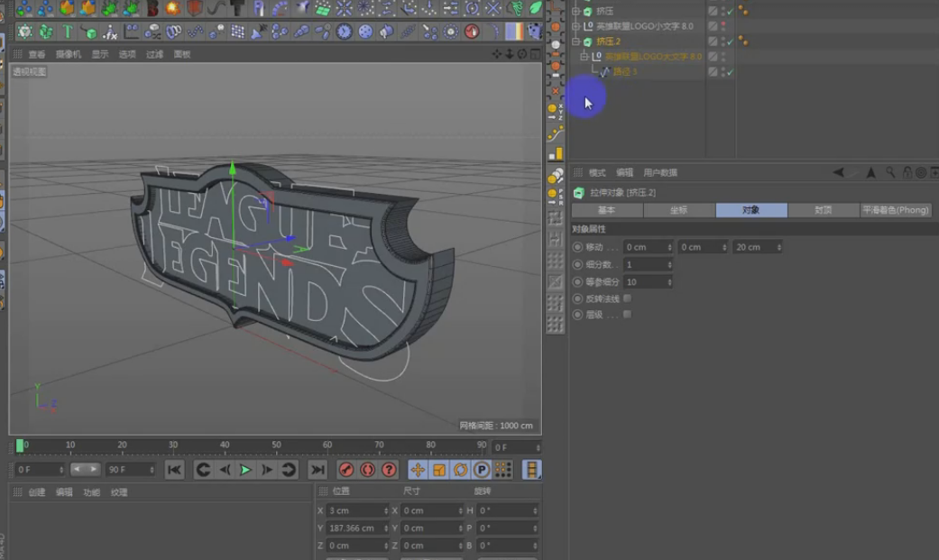Jump to the end of the timeline
939x560 pixels.
318,470
